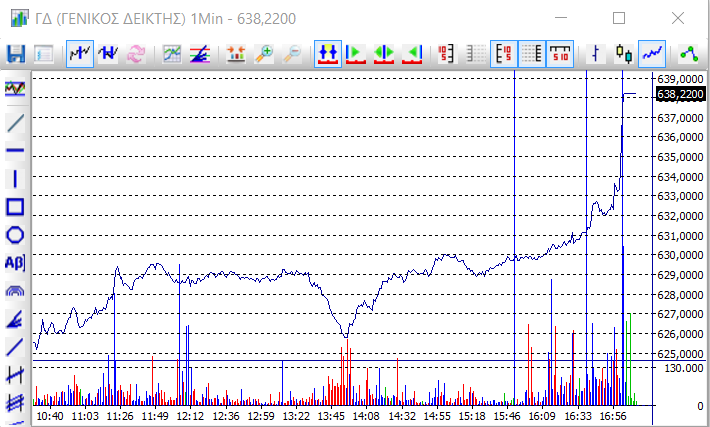Toggle the first price-line chart mode button
710x427 pixels.
[80, 54]
